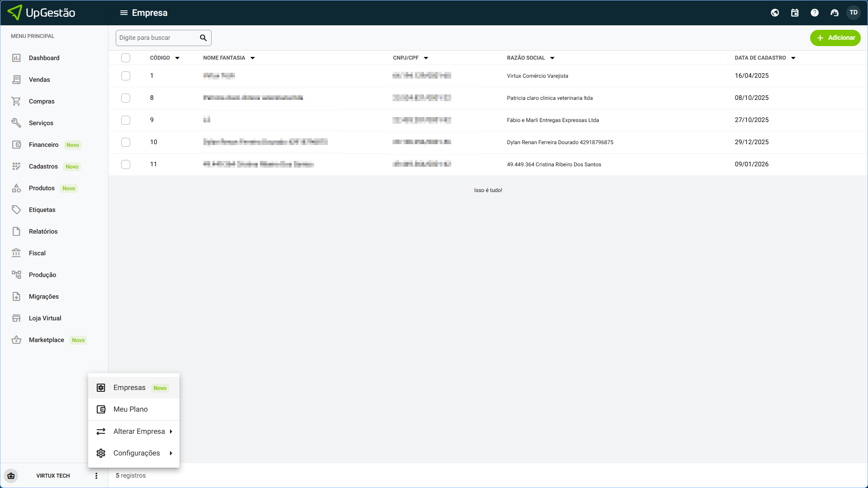Open the calendar icon in header
This screenshot has width=868, height=488.
point(795,13)
